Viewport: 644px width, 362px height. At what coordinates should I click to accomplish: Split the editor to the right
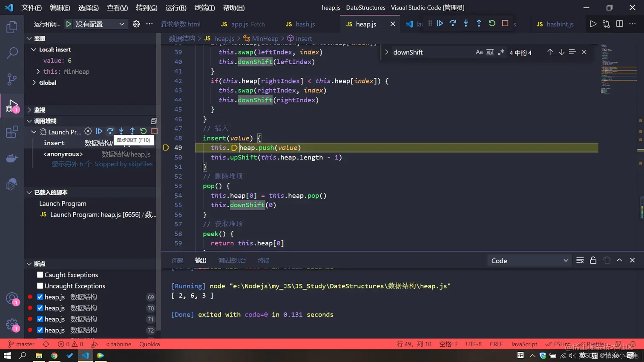[x=619, y=24]
